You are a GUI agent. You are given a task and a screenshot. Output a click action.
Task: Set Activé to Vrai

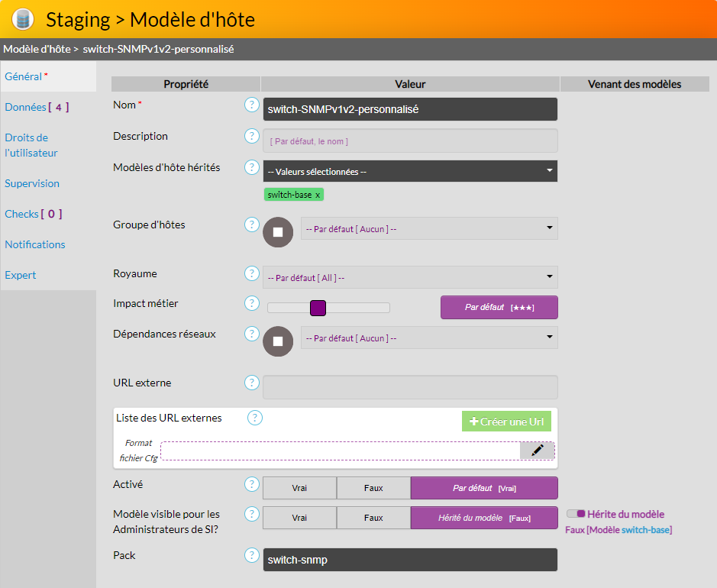[x=299, y=488]
